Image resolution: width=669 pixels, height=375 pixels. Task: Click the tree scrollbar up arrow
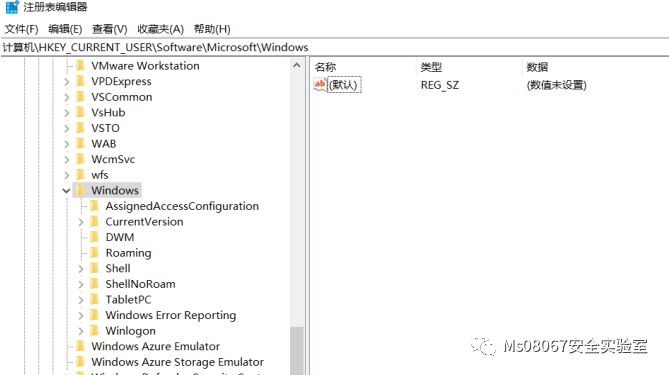297,65
